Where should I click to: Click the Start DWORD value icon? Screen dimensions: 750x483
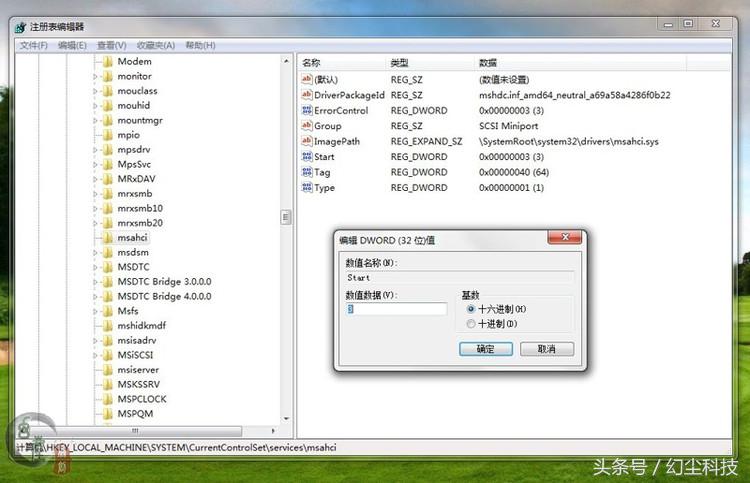(307, 156)
